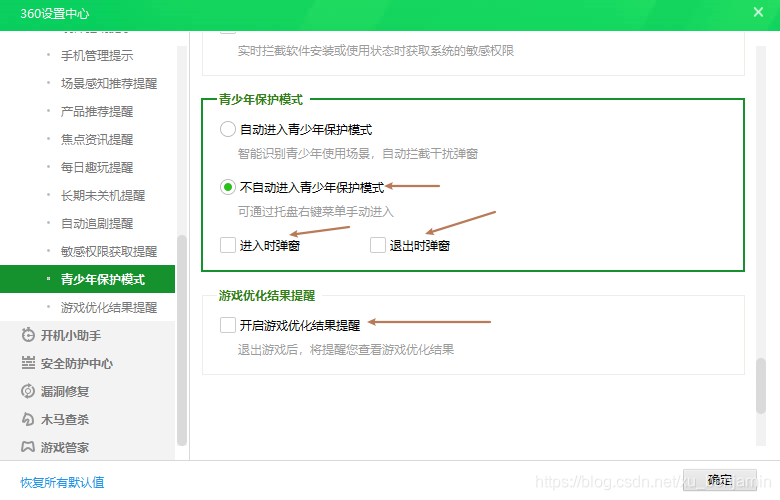The image size is (780, 500).
Task: Click the 360设置中心 title text
Action: [55, 13]
